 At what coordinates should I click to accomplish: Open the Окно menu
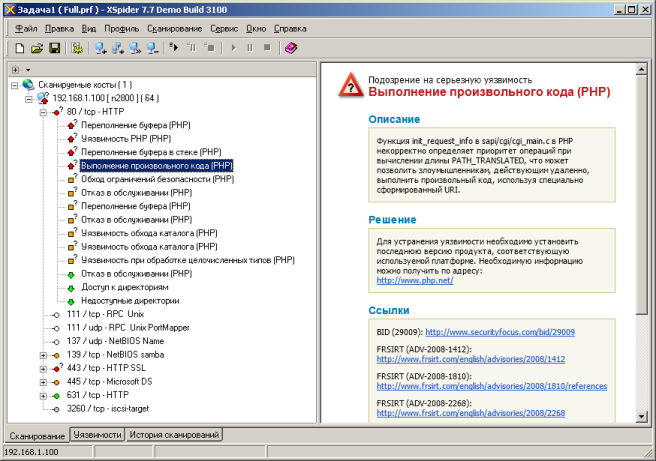(x=256, y=29)
